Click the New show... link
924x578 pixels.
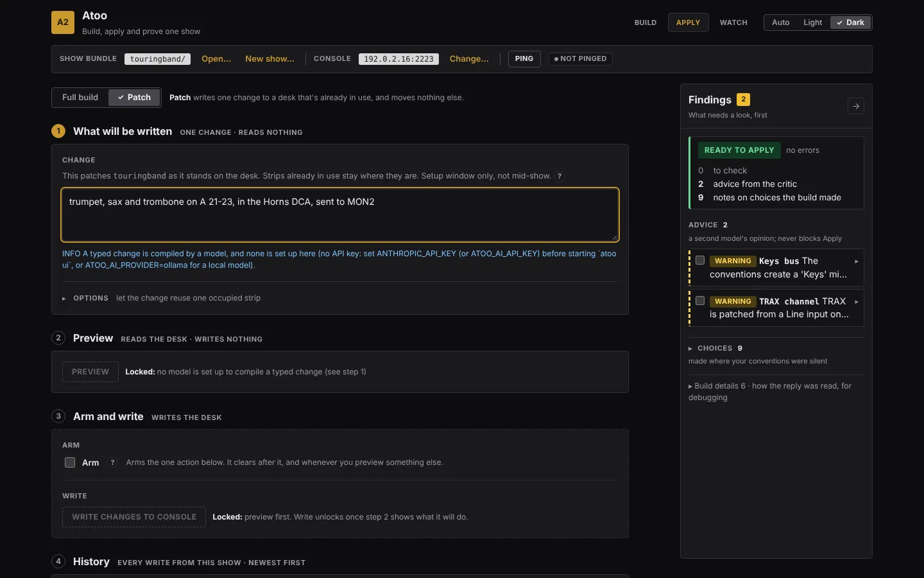[x=269, y=58]
